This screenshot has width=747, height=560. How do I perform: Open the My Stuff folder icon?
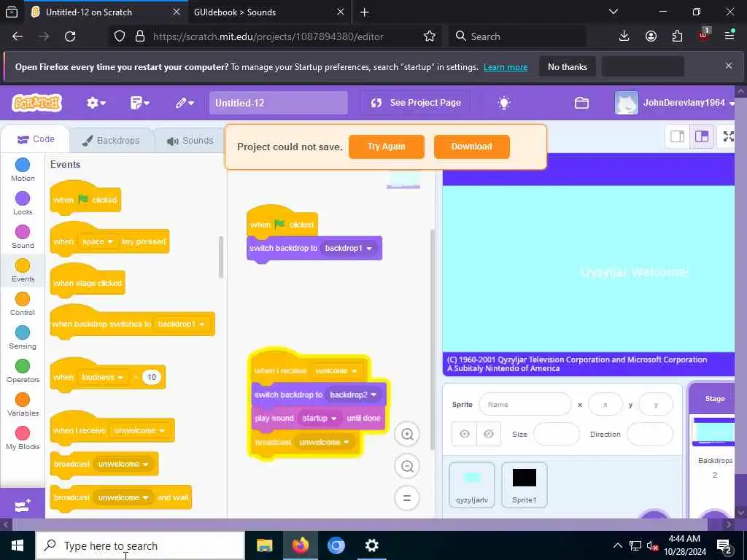pos(581,103)
